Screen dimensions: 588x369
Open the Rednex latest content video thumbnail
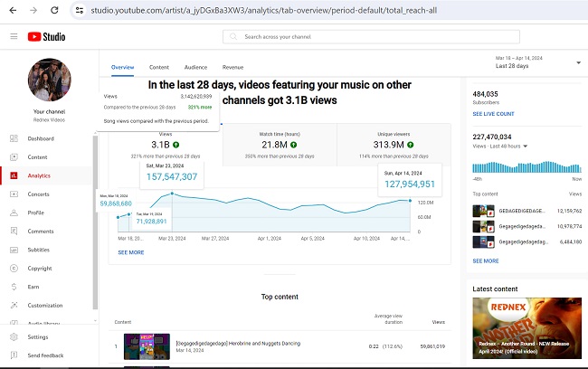pos(526,329)
